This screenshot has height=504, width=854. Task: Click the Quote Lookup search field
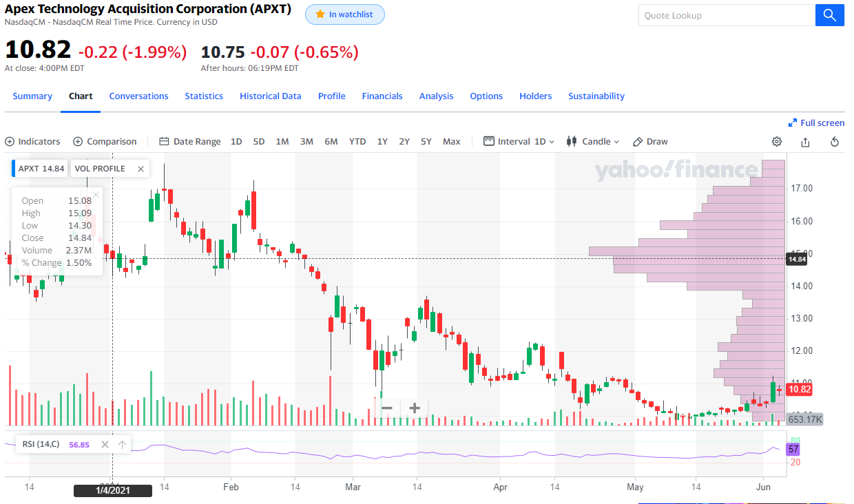click(x=727, y=15)
